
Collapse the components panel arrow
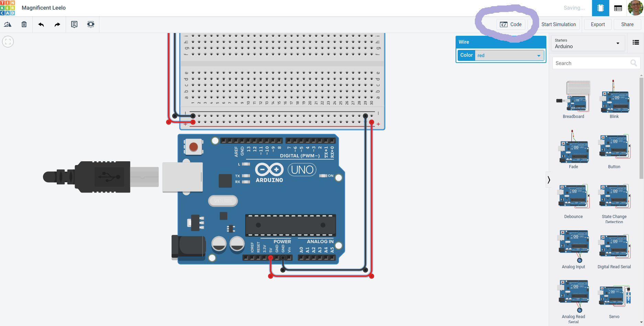coord(549,180)
